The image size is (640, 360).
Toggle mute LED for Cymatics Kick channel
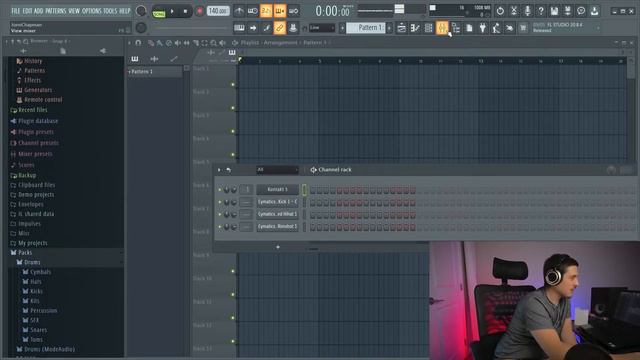click(x=220, y=202)
